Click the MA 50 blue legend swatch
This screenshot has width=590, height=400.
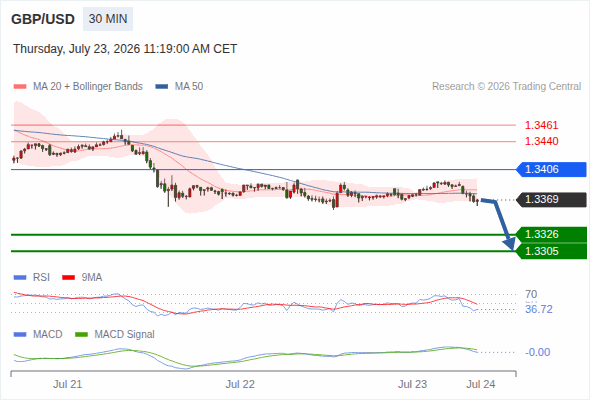click(x=162, y=87)
